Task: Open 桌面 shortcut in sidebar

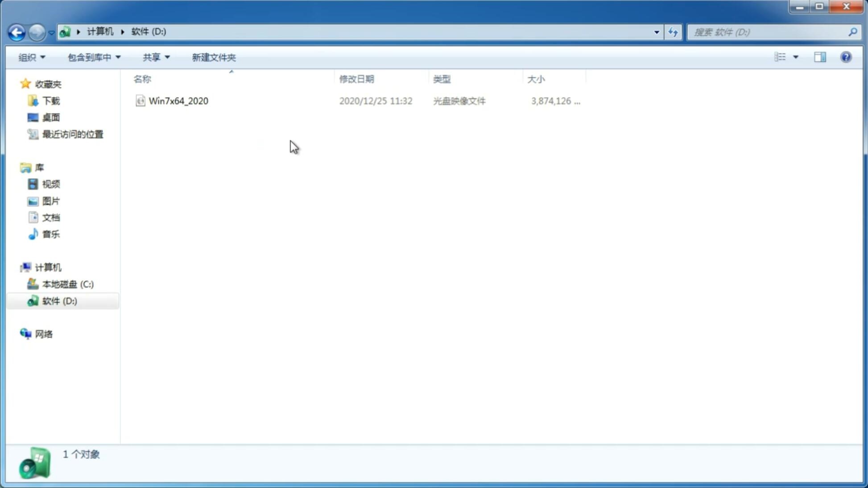Action: (50, 117)
